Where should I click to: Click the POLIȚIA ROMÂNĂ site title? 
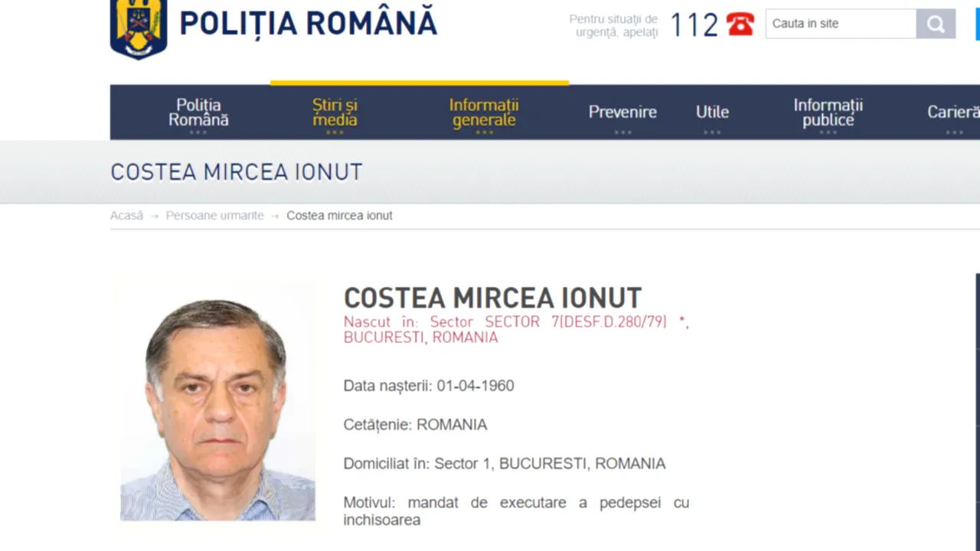tap(308, 24)
